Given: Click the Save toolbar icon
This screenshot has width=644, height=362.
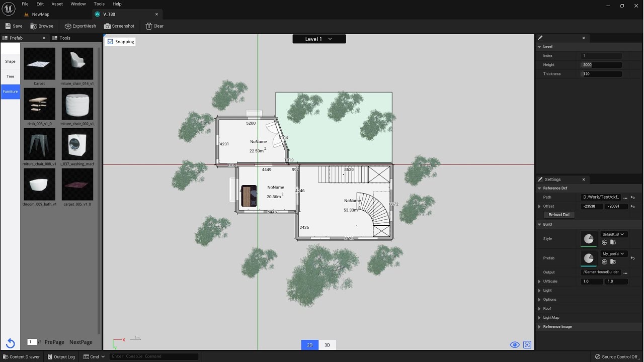Looking at the screenshot, I should pos(14,26).
